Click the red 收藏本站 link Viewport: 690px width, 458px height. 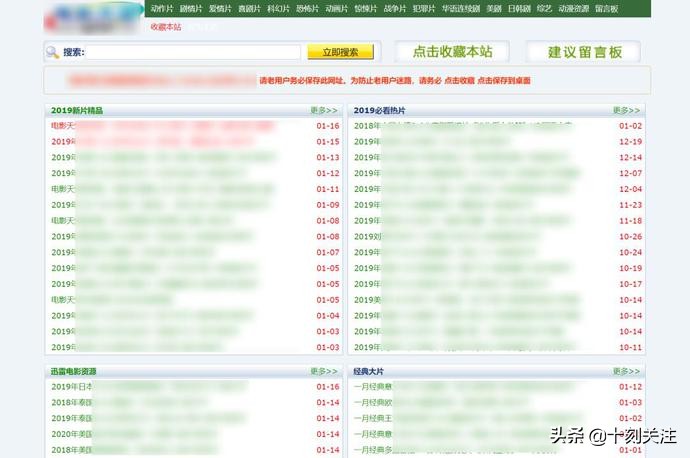click(x=165, y=27)
